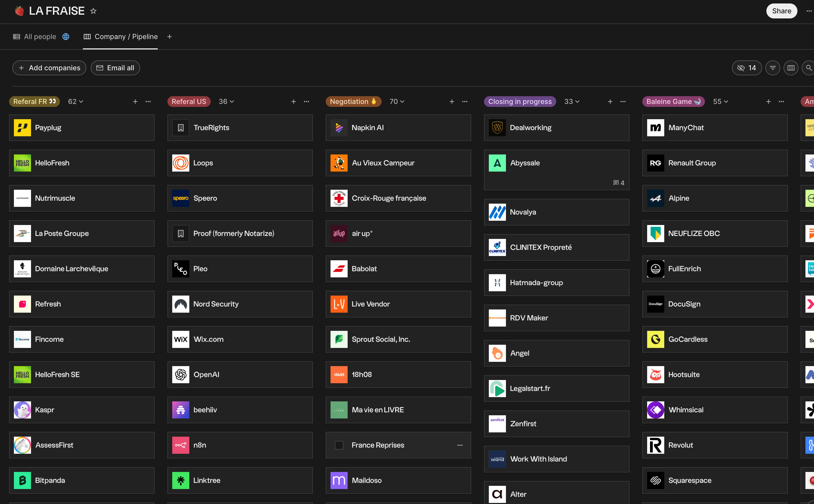Expand the Baleine Game 55 count chevron

coord(726,102)
